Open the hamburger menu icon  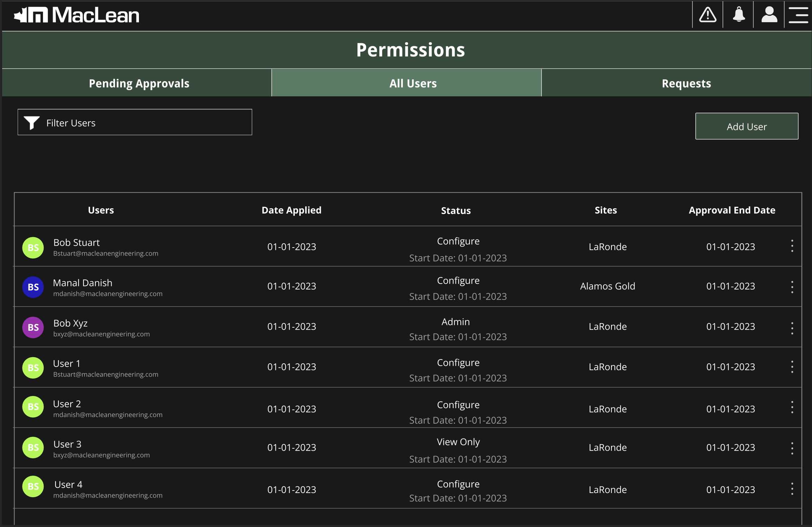[x=798, y=15]
